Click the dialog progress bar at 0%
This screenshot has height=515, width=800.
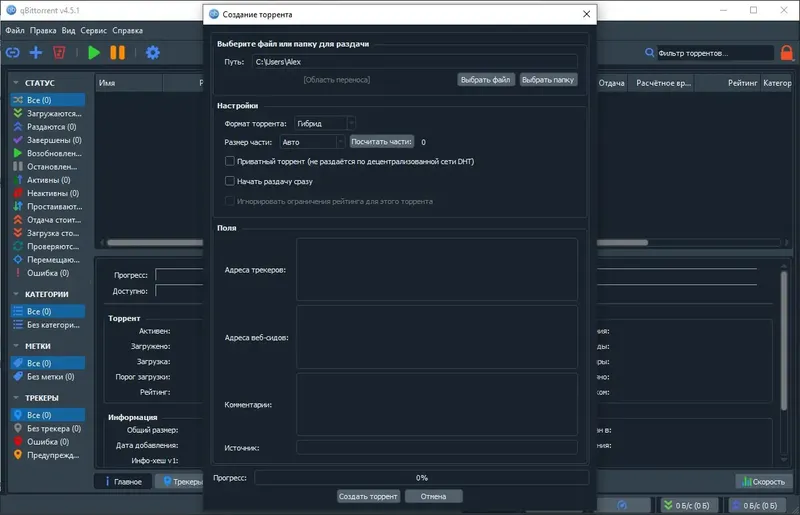(421, 478)
